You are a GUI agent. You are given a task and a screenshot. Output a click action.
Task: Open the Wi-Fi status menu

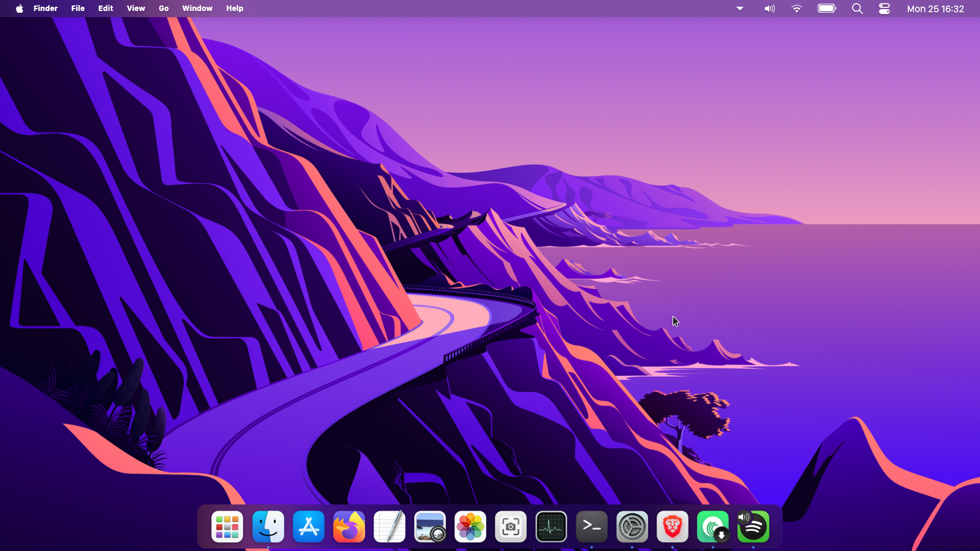pos(797,9)
